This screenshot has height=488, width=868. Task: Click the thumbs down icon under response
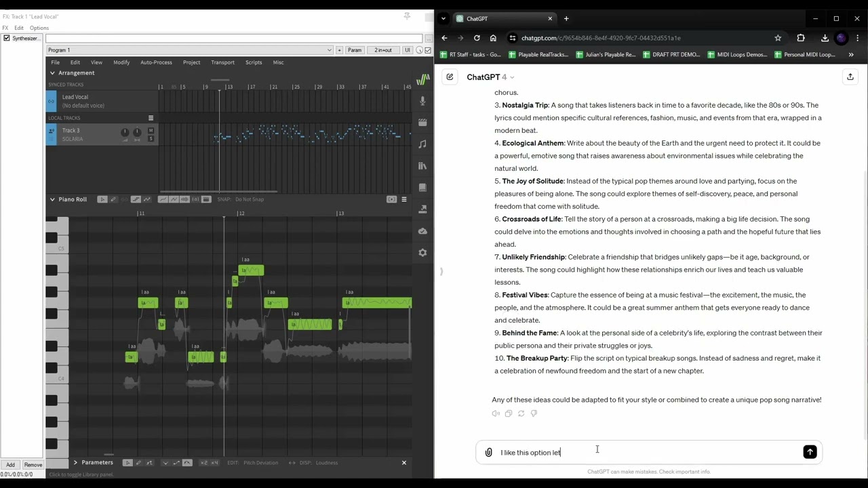[x=534, y=413]
